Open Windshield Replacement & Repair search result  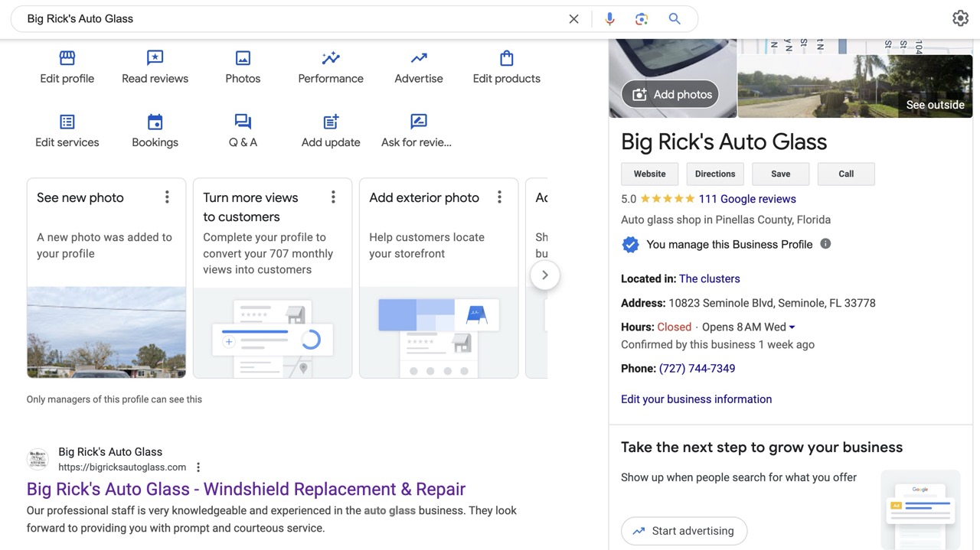(247, 489)
